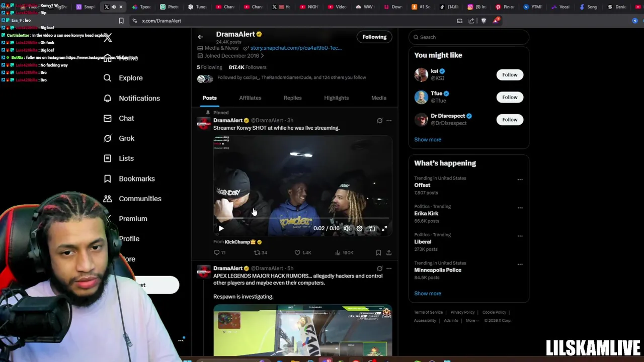Switch to the Replies tab
The width and height of the screenshot is (644, 362).
(x=292, y=98)
